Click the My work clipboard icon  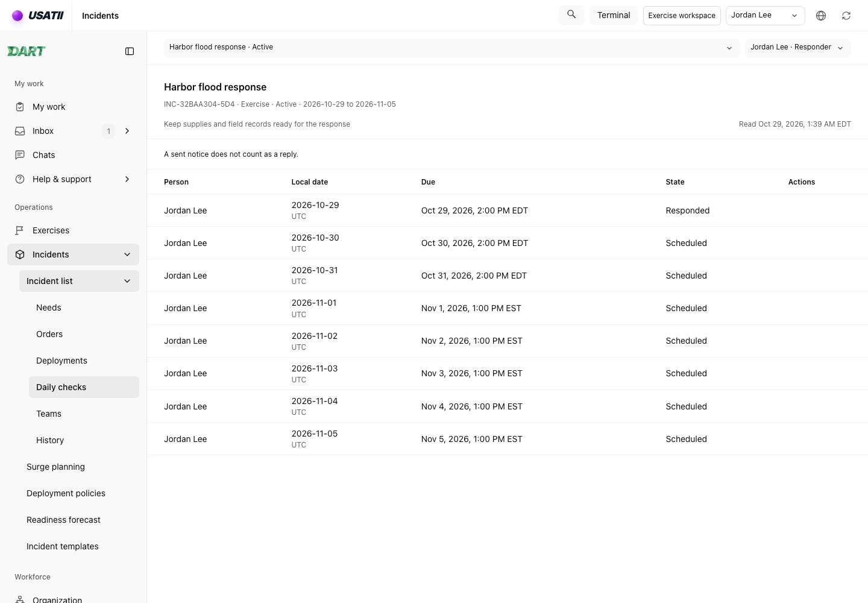pos(20,107)
